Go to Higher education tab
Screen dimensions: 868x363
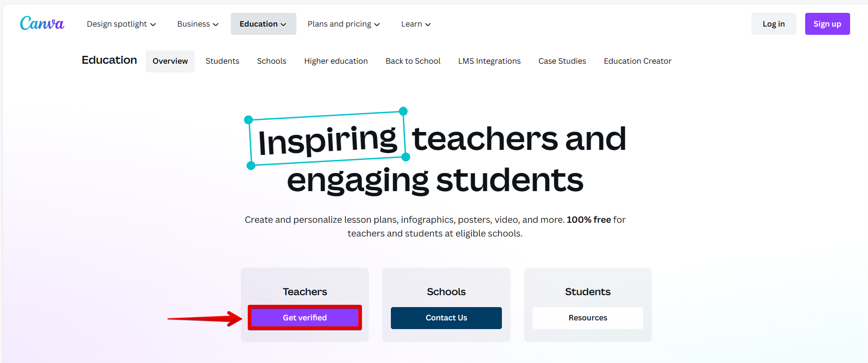pyautogui.click(x=336, y=61)
